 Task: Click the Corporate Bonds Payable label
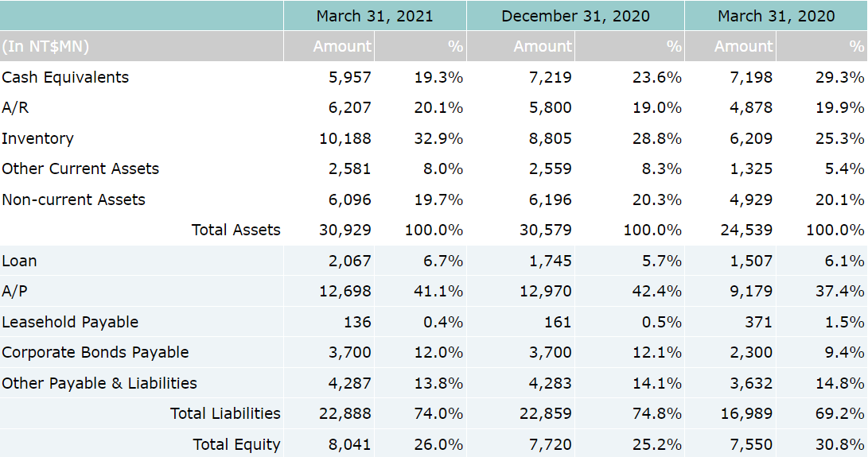coord(95,352)
